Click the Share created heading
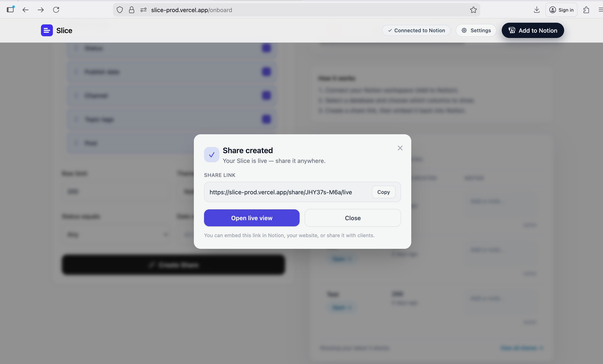The height and width of the screenshot is (364, 603). tap(248, 150)
